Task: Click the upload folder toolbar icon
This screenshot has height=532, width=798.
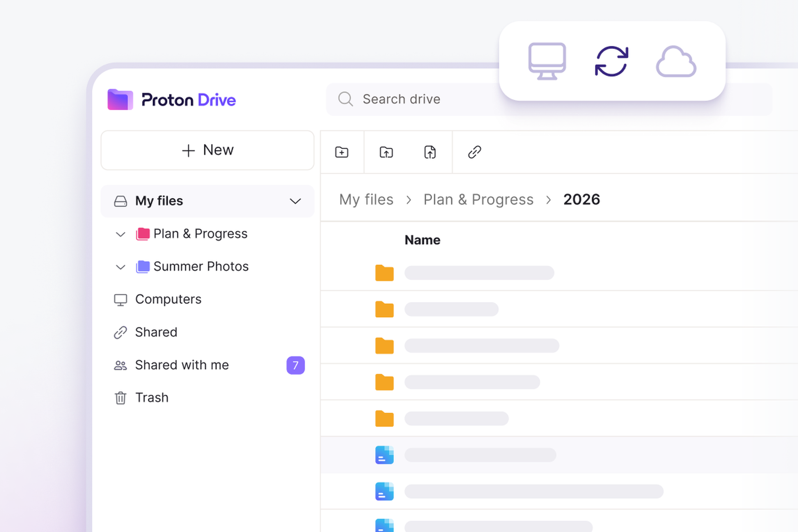Action: click(386, 152)
